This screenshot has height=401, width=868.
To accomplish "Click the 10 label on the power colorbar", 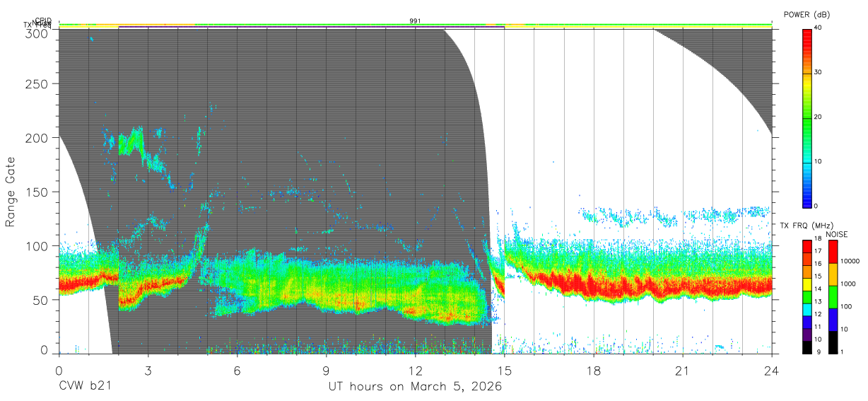I will (818, 161).
